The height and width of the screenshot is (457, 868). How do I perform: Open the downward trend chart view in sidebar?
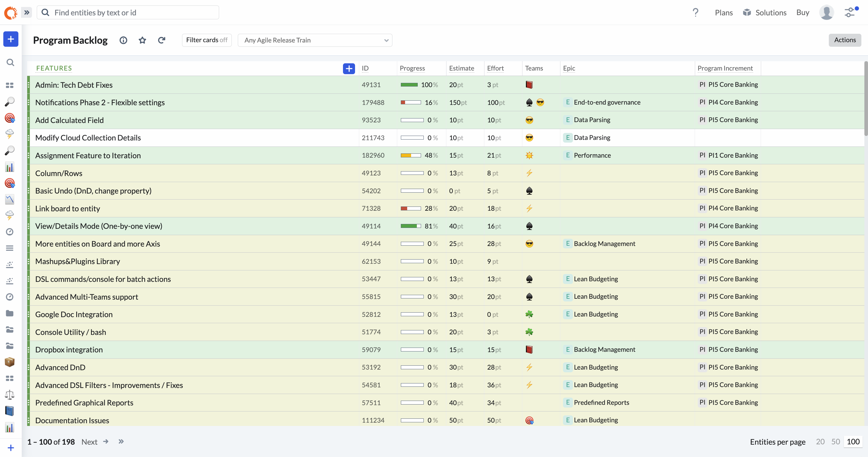(x=10, y=200)
